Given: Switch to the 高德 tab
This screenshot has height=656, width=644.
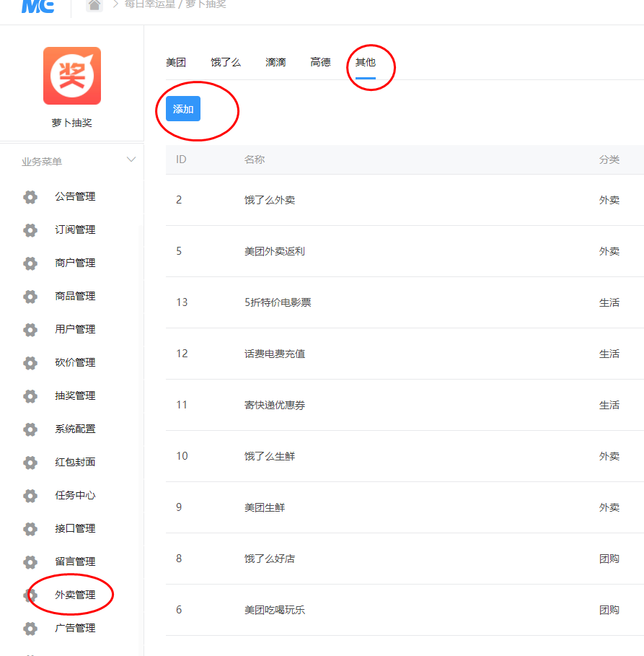Looking at the screenshot, I should (x=321, y=62).
